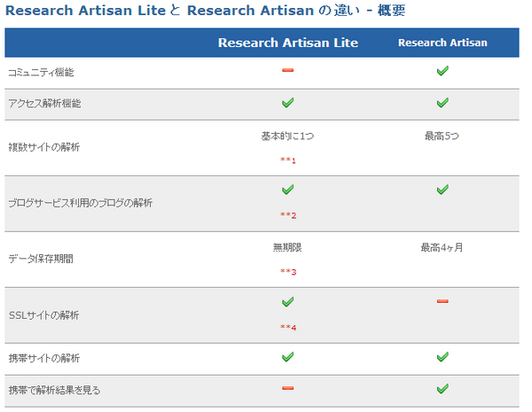Viewport: 532px width, 412px height.
Task: Click the red minus icon in the コミュニティ機能 row
Action: click(287, 70)
